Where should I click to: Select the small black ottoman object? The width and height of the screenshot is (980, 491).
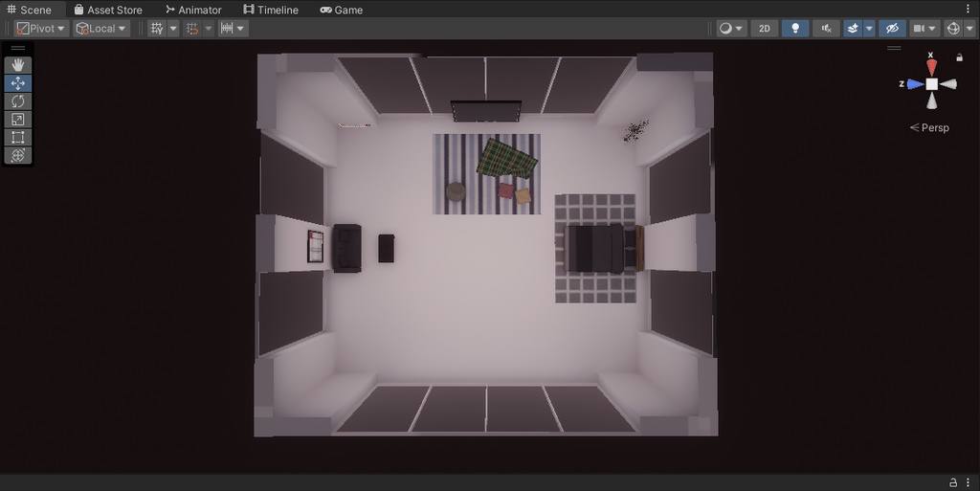click(x=387, y=248)
